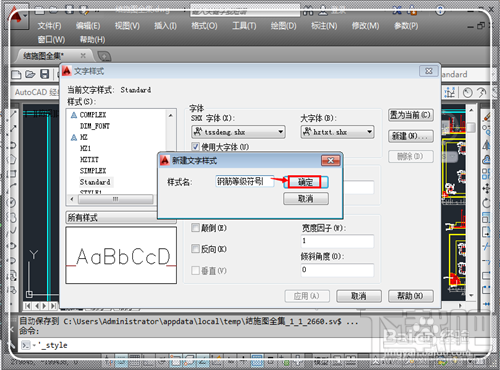Click the Save toolbar icon
This screenshot has height=370, width=500.
(45, 74)
